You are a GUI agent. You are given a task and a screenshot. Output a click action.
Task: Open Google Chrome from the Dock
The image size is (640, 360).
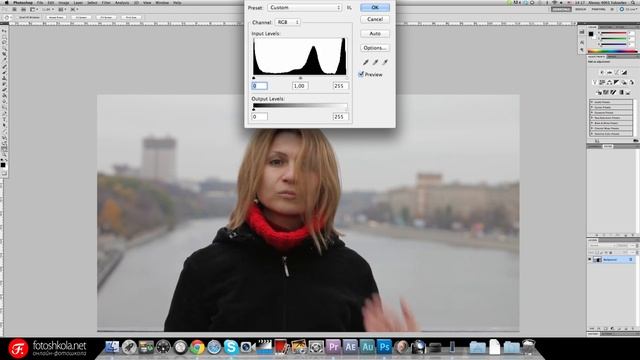[197, 347]
